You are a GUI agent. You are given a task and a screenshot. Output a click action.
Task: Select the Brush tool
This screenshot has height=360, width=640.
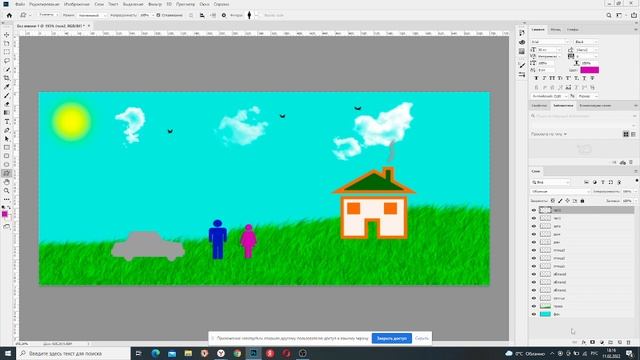pos(7,96)
